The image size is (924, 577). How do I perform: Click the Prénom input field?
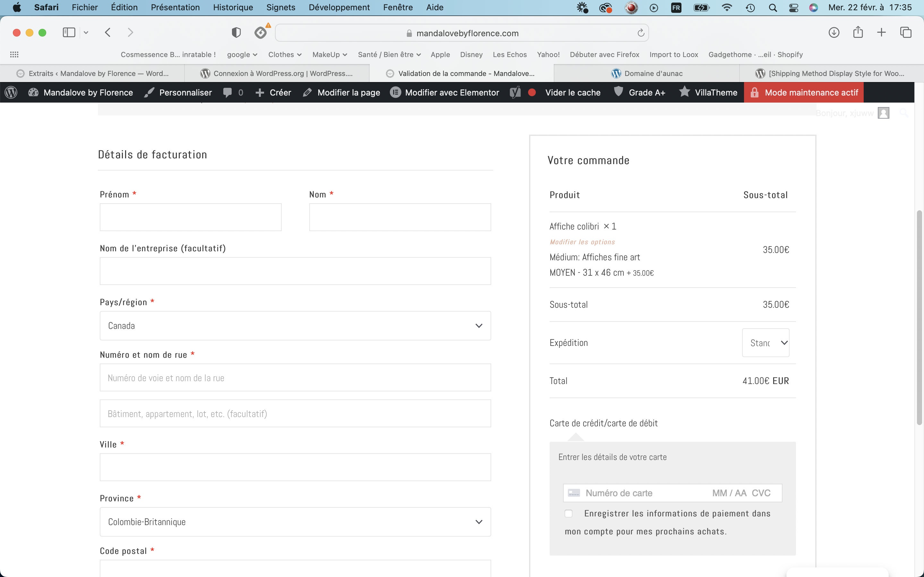coord(191,217)
